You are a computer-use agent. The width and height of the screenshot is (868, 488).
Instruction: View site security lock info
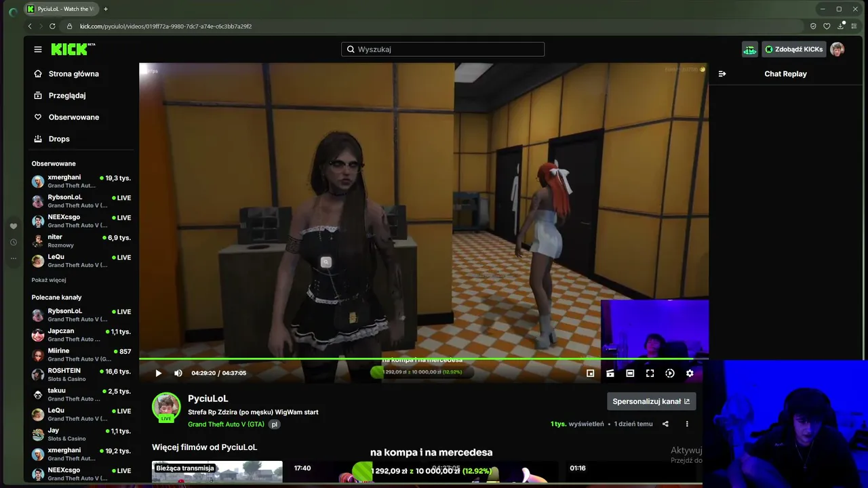coord(68,26)
